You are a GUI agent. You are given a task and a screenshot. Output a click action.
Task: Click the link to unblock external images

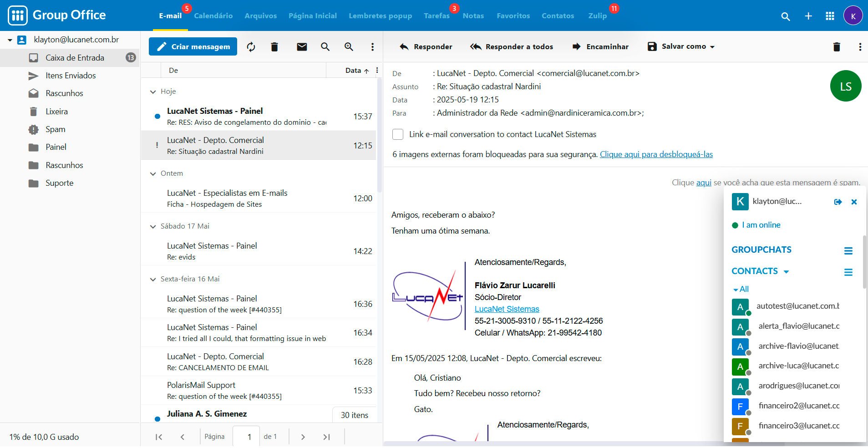(x=656, y=154)
